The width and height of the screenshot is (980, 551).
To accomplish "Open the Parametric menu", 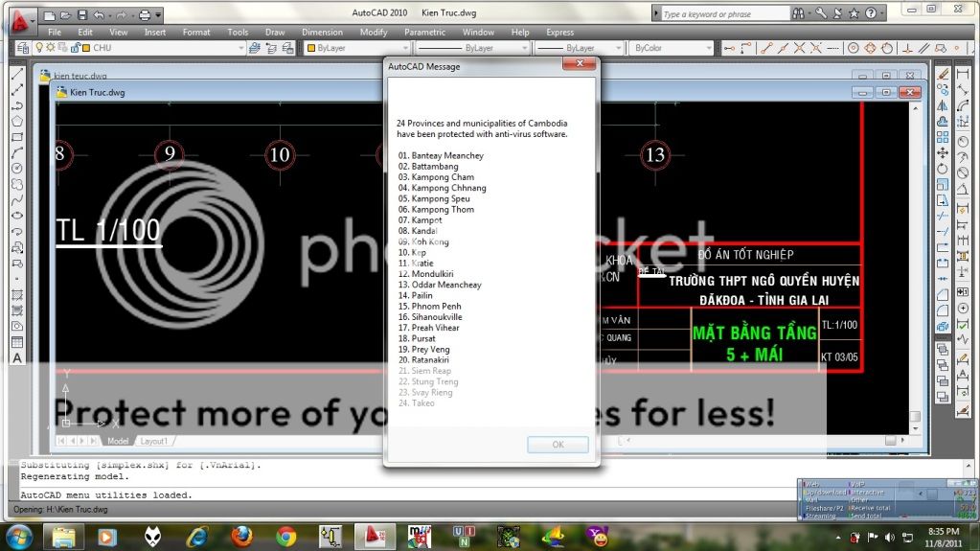I will (x=424, y=32).
